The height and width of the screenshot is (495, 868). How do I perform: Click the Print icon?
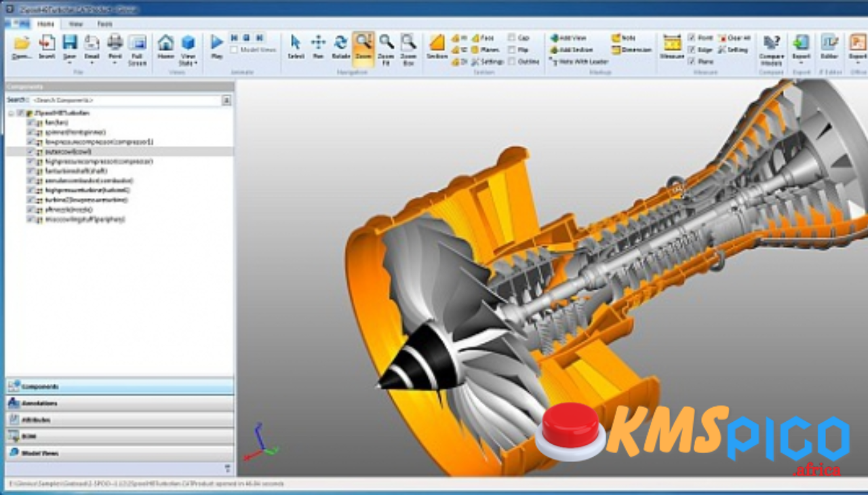pos(115,42)
